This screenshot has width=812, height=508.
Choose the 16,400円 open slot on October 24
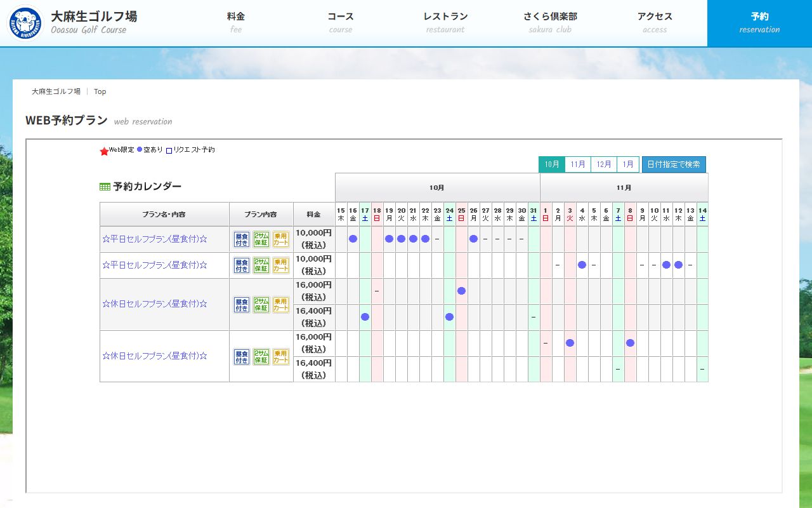tap(449, 317)
